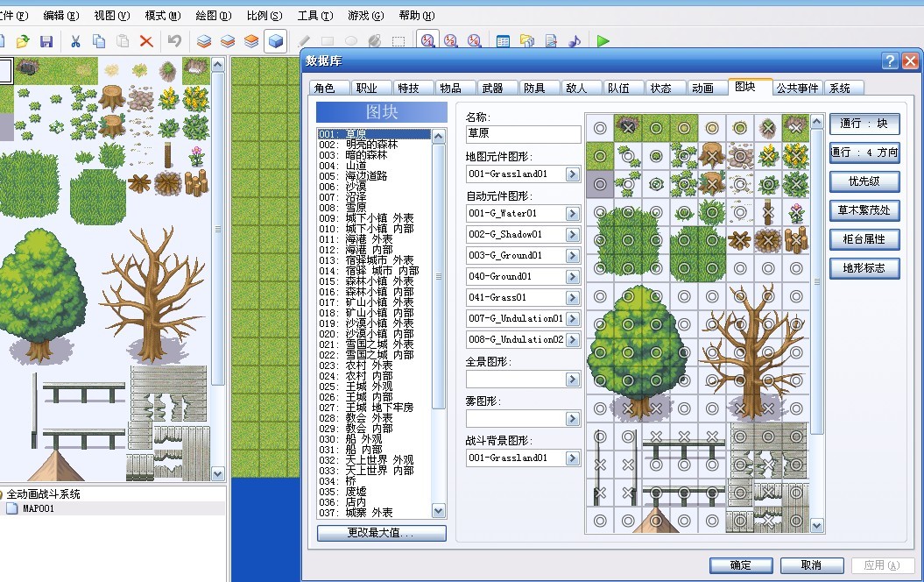The width and height of the screenshot is (924, 582).
Task: Select the second map layer icon
Action: [228, 41]
